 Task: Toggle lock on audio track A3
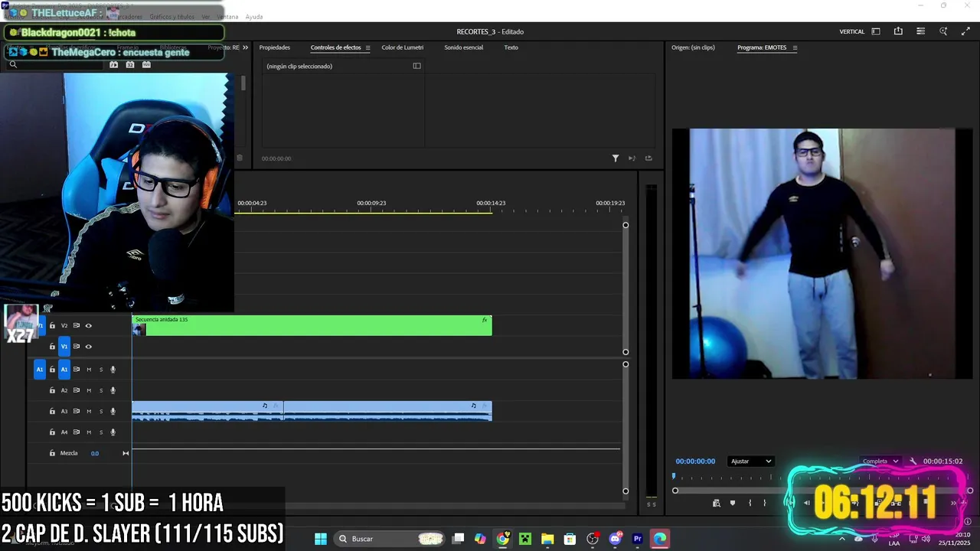(x=52, y=411)
